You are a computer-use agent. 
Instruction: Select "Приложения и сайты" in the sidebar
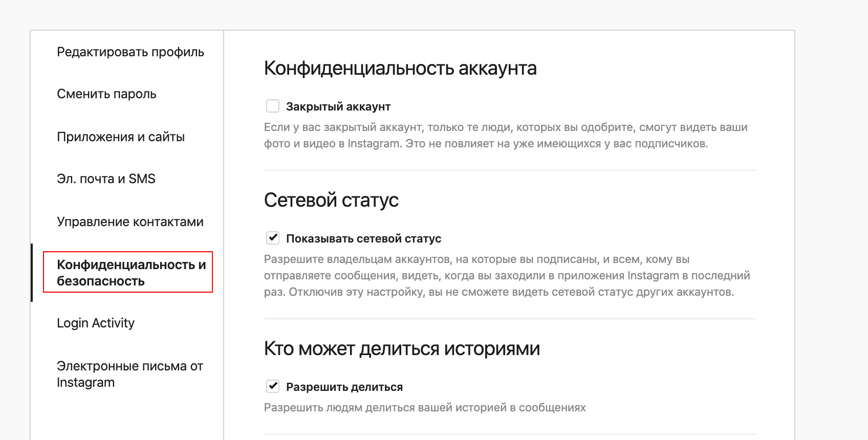click(121, 137)
